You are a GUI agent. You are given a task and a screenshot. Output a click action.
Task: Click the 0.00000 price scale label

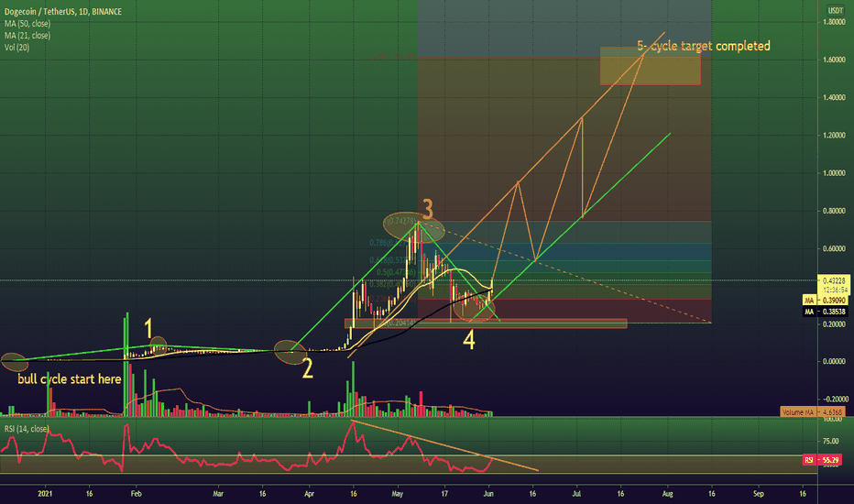pos(835,361)
